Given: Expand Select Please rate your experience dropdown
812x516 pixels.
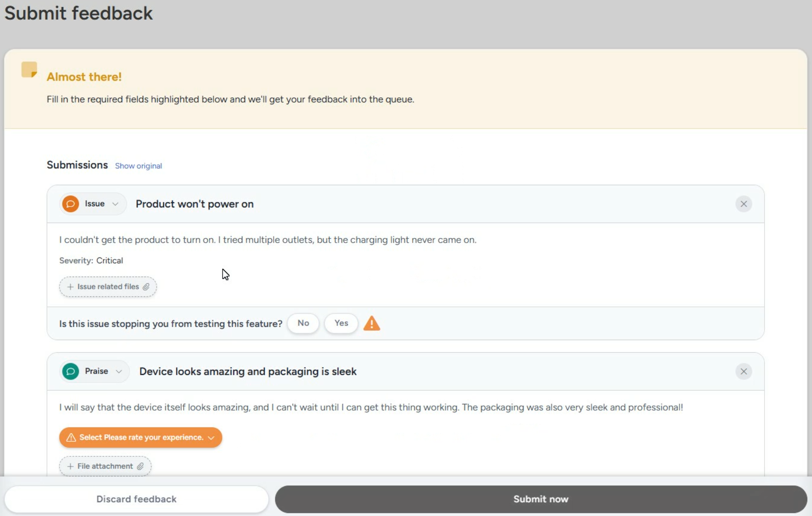Looking at the screenshot, I should [x=141, y=437].
